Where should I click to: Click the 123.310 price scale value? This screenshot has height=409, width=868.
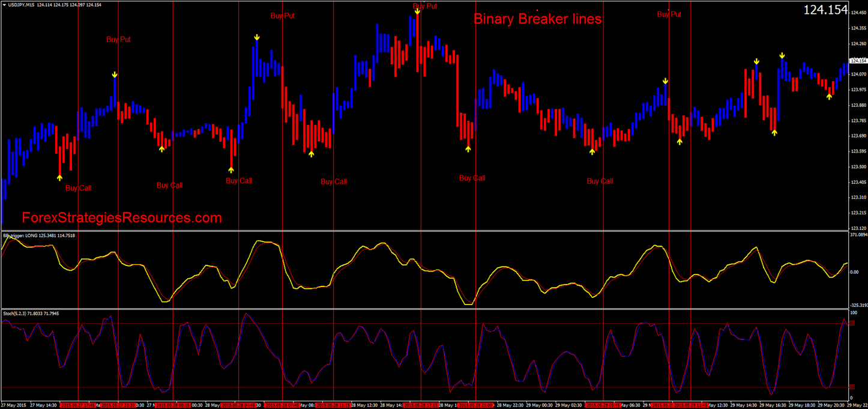(858, 197)
